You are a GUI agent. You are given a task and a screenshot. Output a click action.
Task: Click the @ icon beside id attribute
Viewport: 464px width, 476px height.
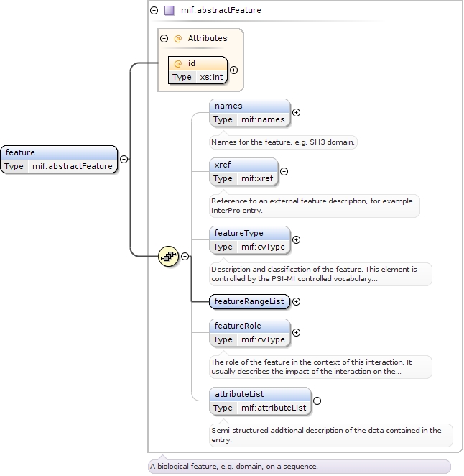(x=178, y=64)
